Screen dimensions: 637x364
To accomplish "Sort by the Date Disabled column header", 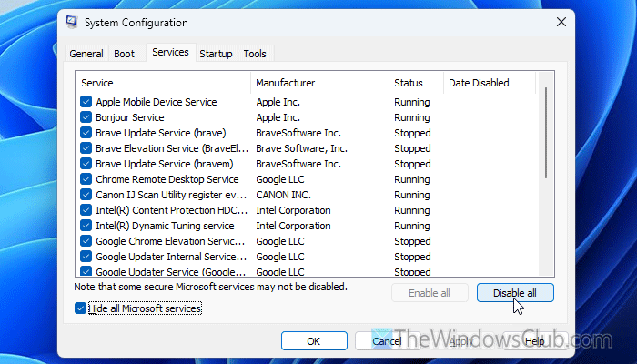I will click(x=490, y=83).
